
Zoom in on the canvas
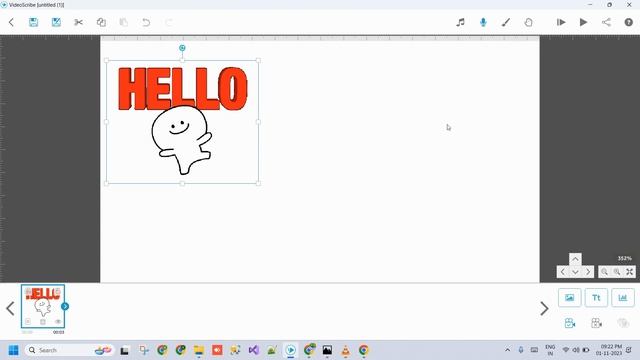(x=617, y=272)
